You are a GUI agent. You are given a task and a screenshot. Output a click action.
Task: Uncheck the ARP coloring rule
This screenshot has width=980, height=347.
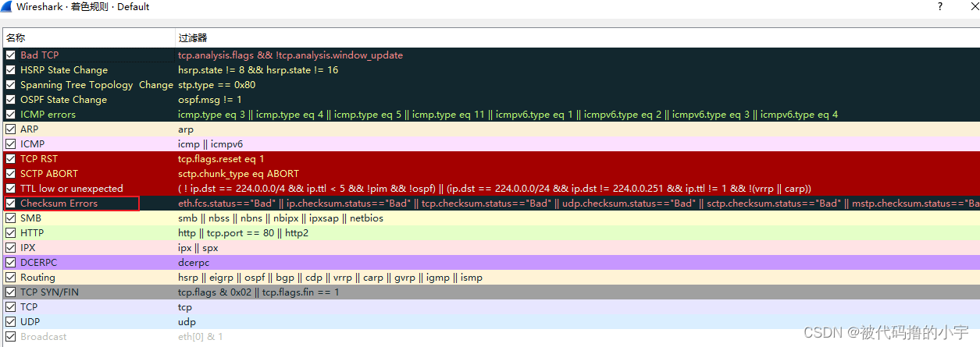[10, 129]
